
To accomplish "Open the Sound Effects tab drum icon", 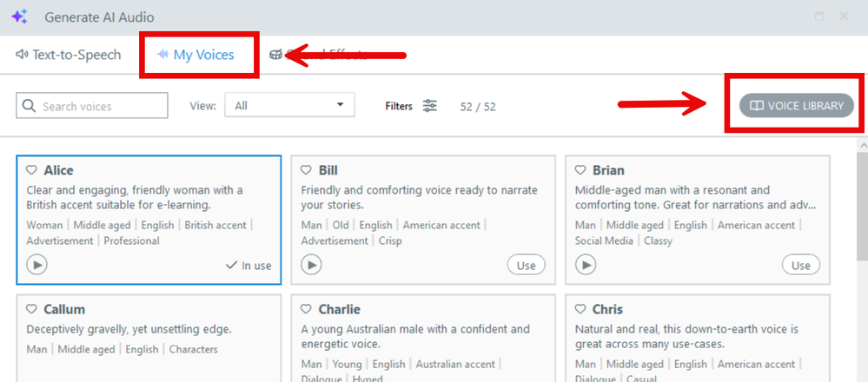I will coord(275,55).
